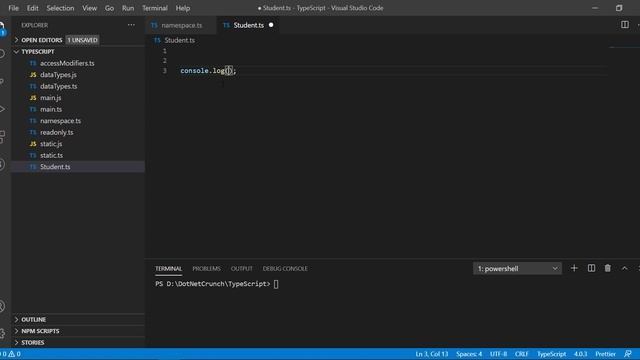Image resolution: width=640 pixels, height=360 pixels.
Task: Click the JS icon beside static.js
Action: pos(33,144)
